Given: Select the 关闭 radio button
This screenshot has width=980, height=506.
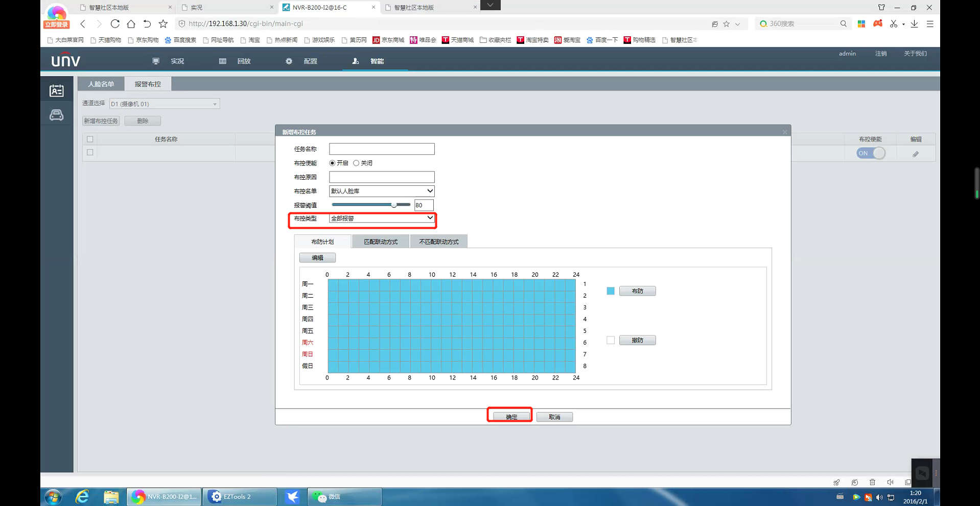Looking at the screenshot, I should [x=356, y=163].
